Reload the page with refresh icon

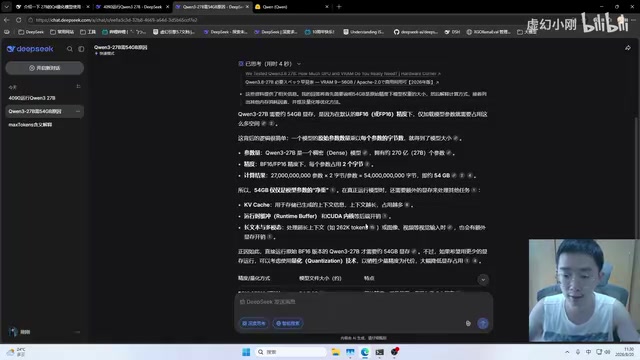pos(19,20)
